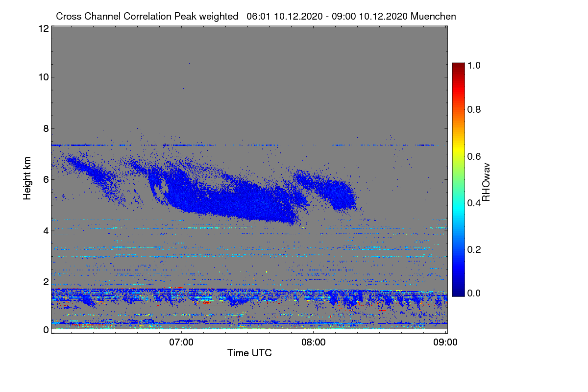Click the colorbar '0.6' value label
This screenshot has width=588, height=392.
click(474, 156)
